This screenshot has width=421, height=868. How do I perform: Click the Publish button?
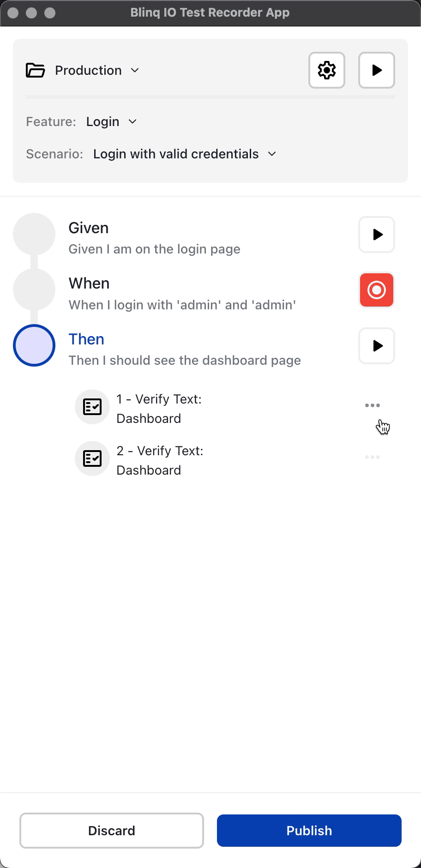point(309,831)
